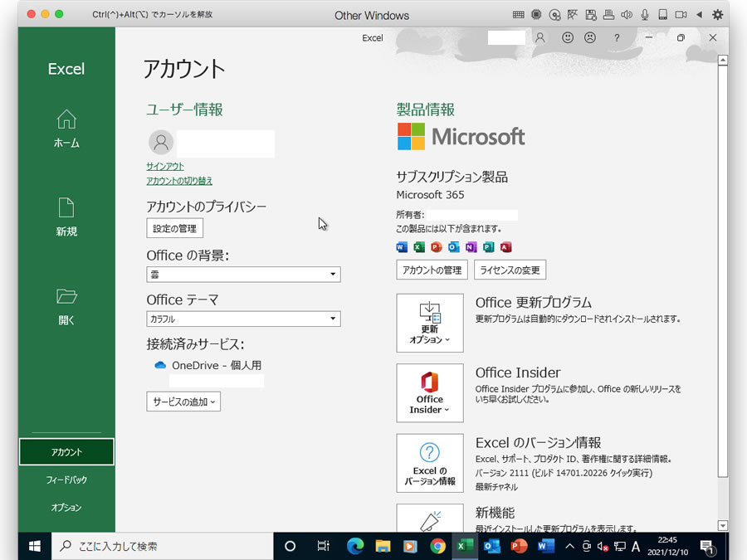Image resolution: width=747 pixels, height=560 pixels.
Task: Expand the 更新オプション menu button
Action: coord(430,323)
